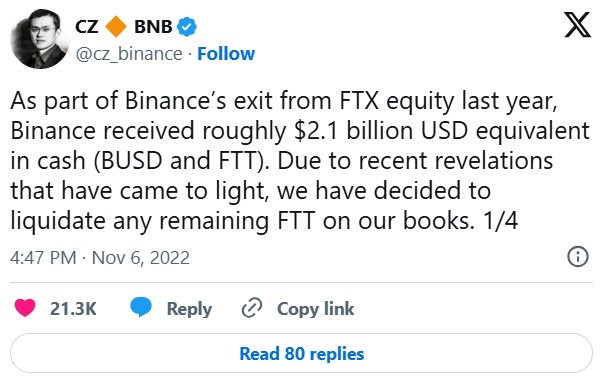Click the Copy link text
Image resolution: width=602 pixels, height=381 pixels.
316,309
